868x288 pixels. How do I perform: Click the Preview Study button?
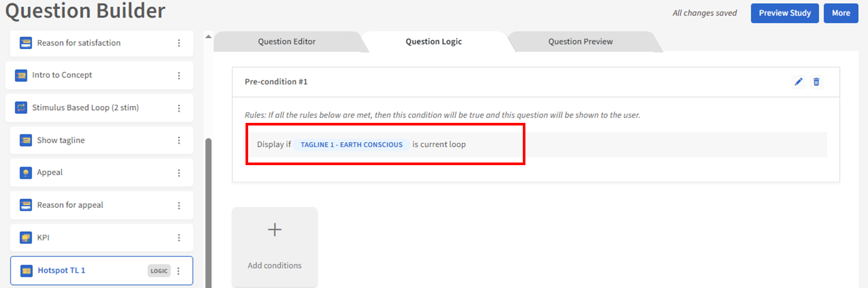[x=784, y=13]
